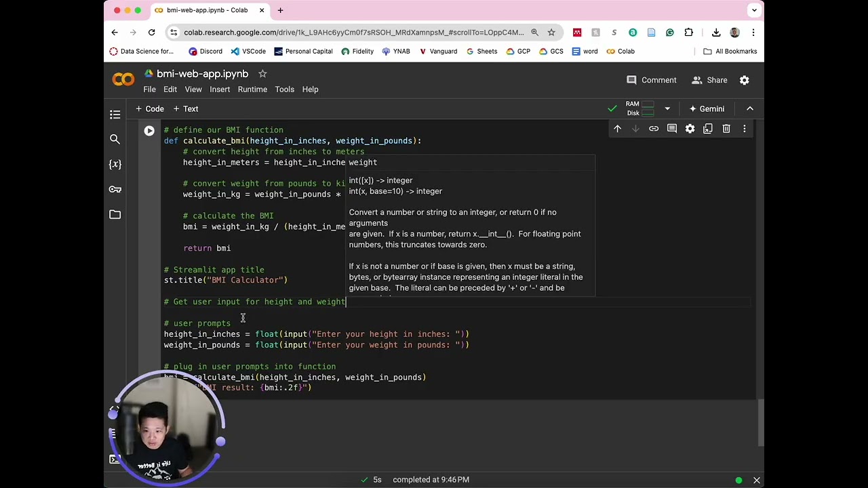Open the Colab bookmark
Screen dimensions: 868x488
click(620, 51)
